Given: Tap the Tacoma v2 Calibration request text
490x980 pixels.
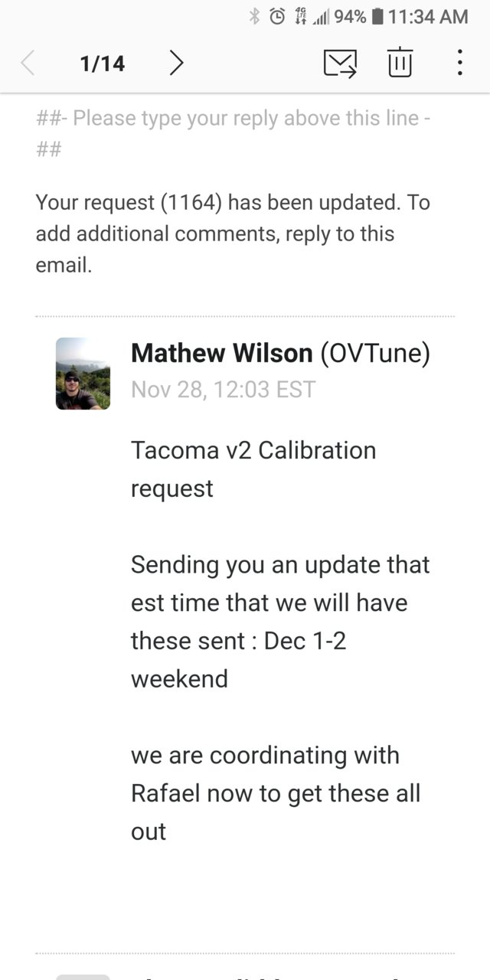Looking at the screenshot, I should tap(253, 469).
